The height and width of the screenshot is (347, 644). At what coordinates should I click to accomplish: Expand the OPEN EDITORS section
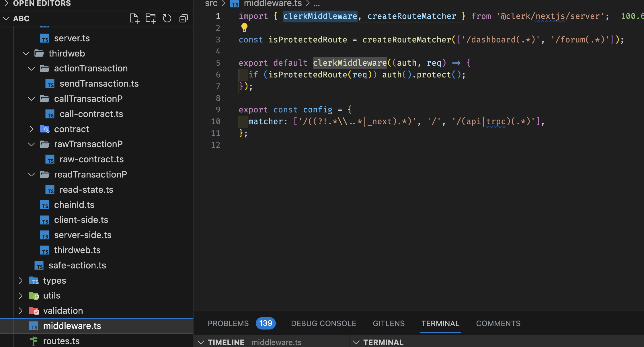(x=6, y=3)
